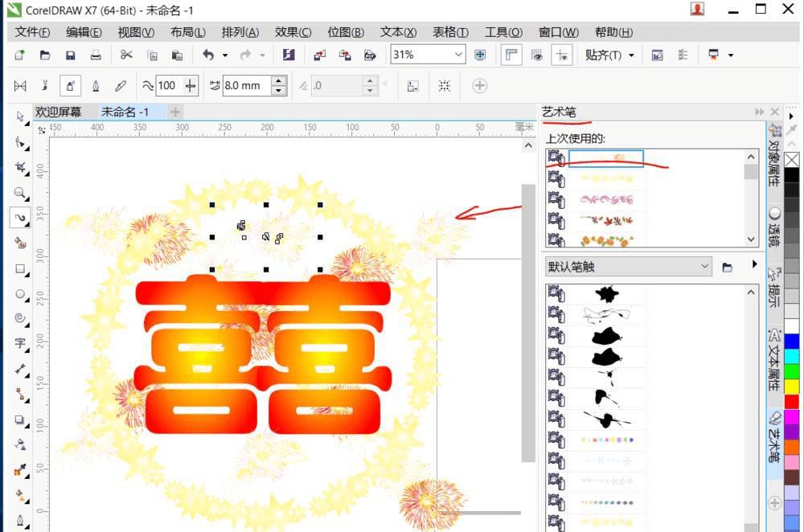
Task: Click the Paste icon
Action: click(177, 55)
